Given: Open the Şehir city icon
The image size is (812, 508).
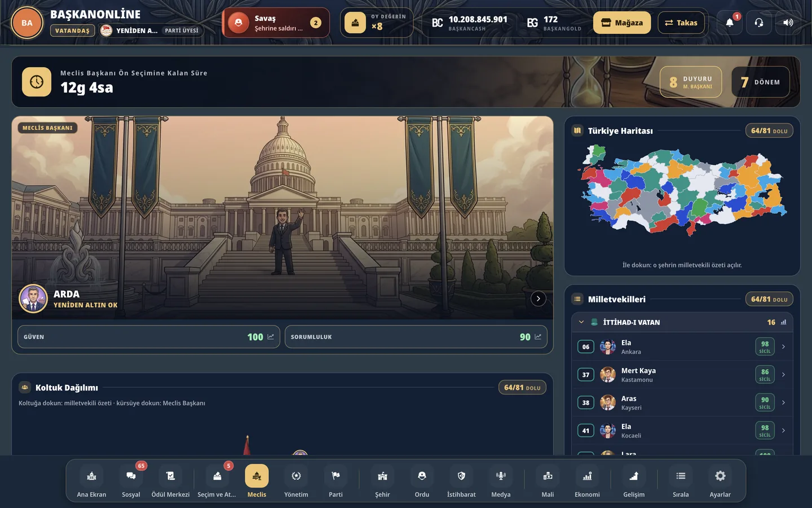Looking at the screenshot, I should (x=382, y=476).
